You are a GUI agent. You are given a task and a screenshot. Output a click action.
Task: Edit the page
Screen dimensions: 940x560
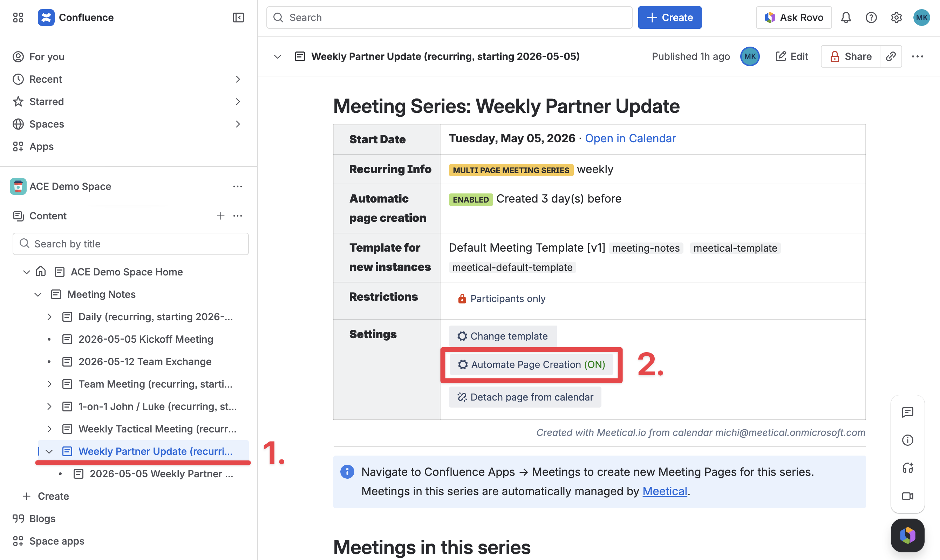[x=792, y=57]
